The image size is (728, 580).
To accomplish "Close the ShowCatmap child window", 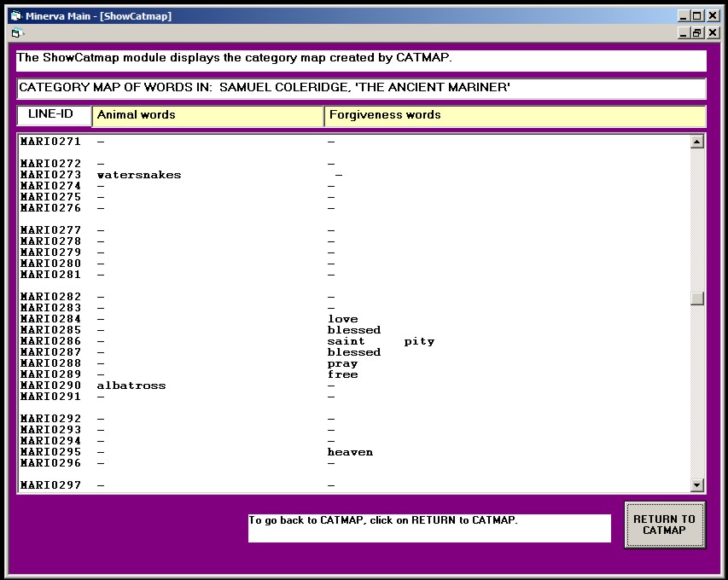I will [712, 32].
